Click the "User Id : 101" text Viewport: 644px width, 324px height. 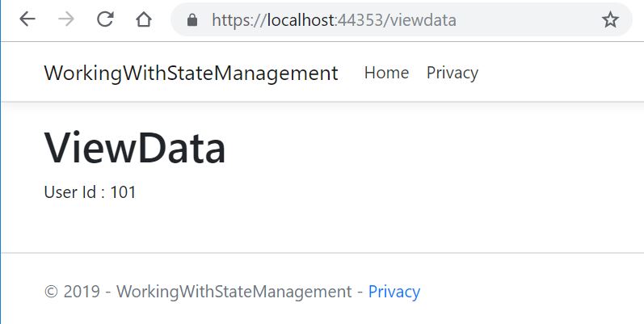90,192
